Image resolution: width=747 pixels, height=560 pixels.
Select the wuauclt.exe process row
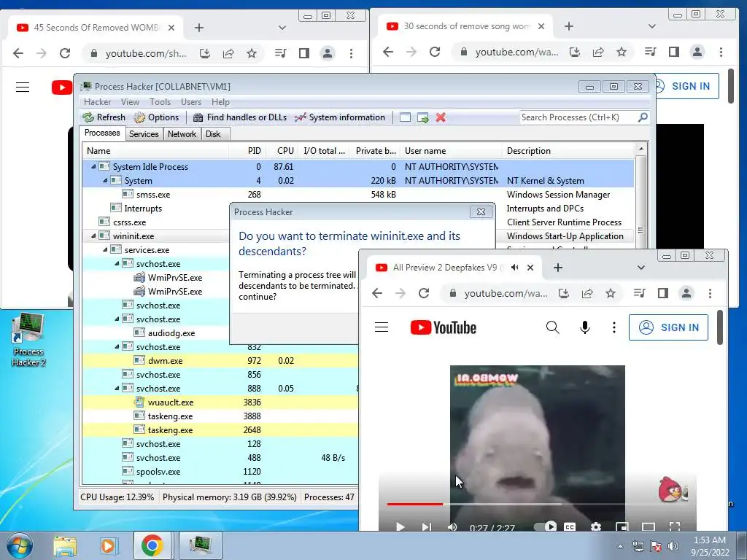220,402
